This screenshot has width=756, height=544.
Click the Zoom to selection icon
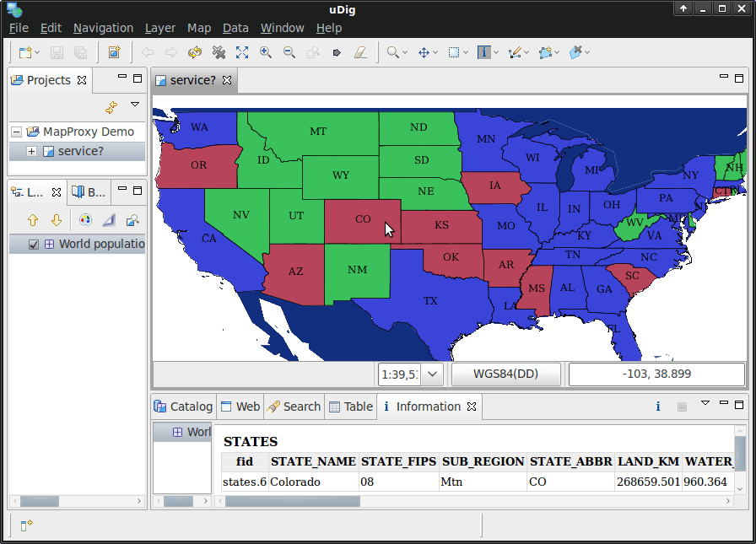313,52
